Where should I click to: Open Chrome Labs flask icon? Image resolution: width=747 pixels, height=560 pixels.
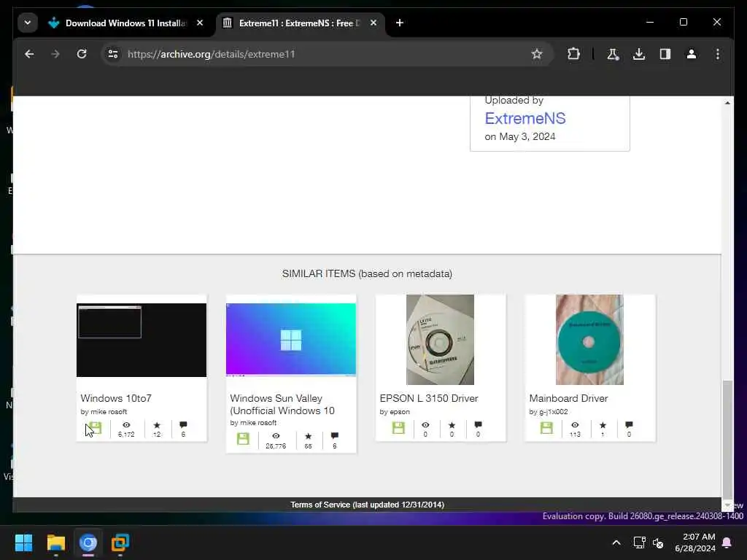point(613,54)
